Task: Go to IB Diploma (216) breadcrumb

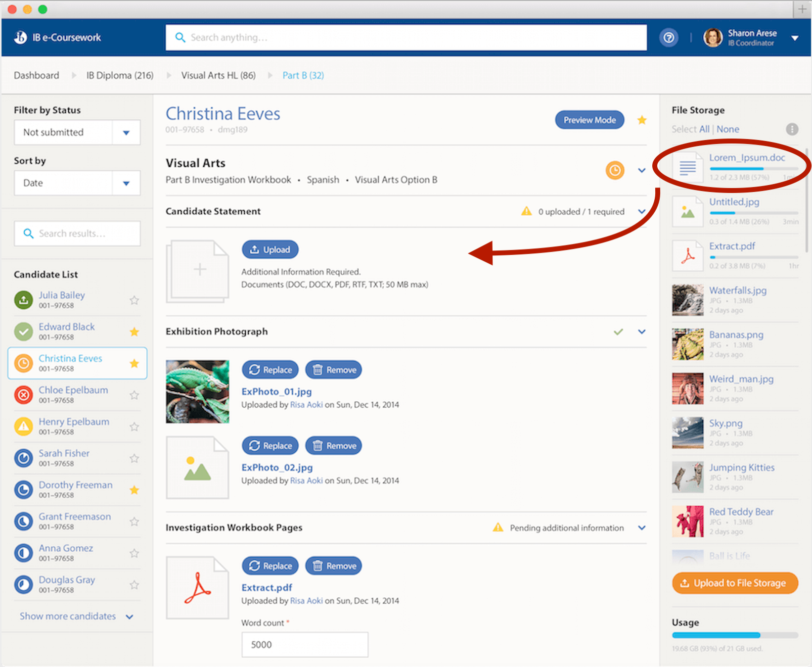Action: [120, 75]
